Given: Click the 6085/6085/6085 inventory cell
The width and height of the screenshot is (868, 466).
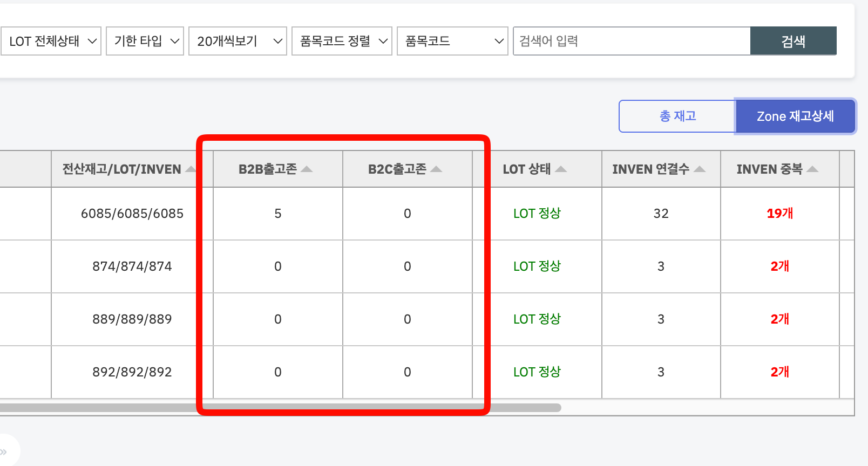Looking at the screenshot, I should pos(132,214).
